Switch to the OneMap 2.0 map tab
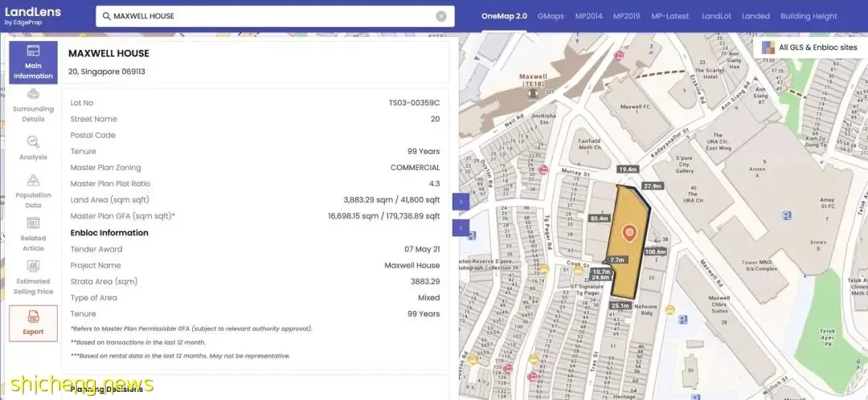This screenshot has width=868, height=400. (x=504, y=16)
